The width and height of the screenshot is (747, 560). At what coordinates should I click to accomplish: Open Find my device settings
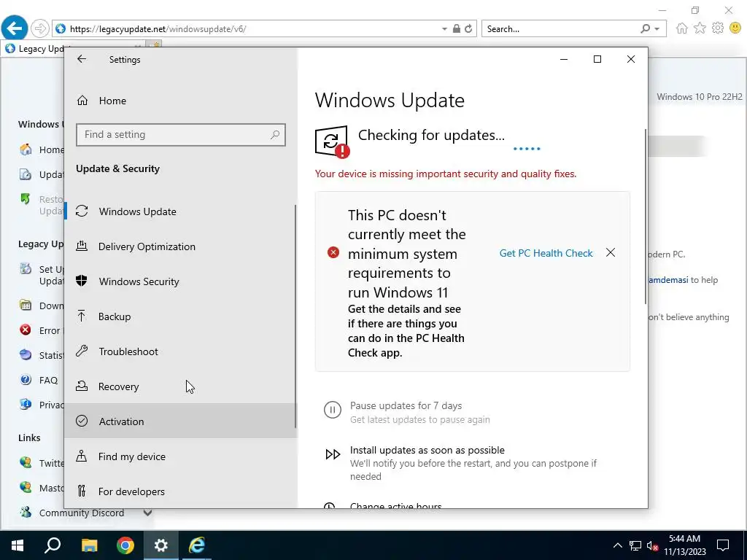tap(181, 456)
